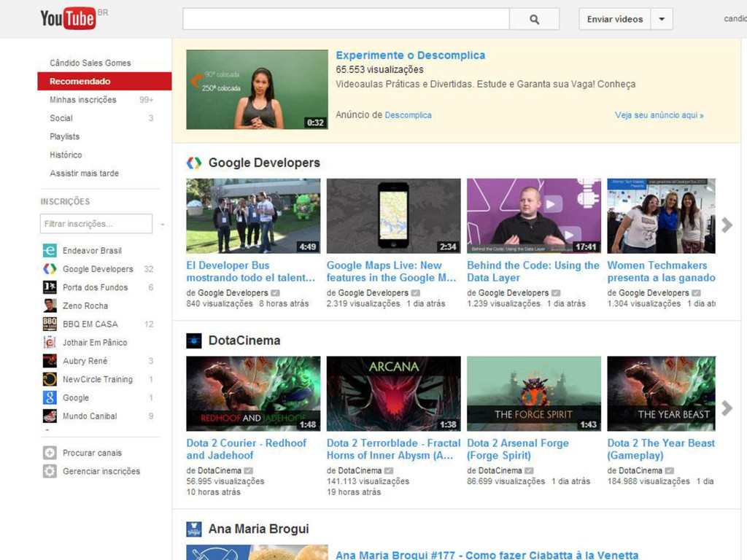Image resolution: width=747 pixels, height=560 pixels.
Task: Click the Procurar canais link
Action: coord(92,453)
